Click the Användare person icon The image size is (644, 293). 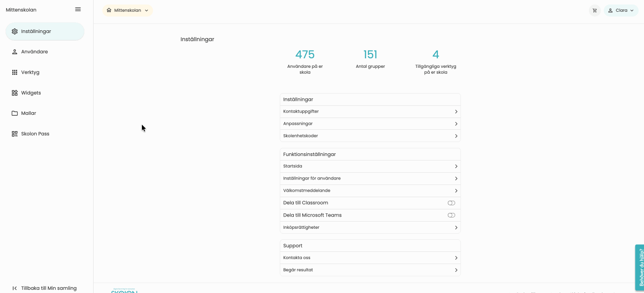tap(14, 52)
